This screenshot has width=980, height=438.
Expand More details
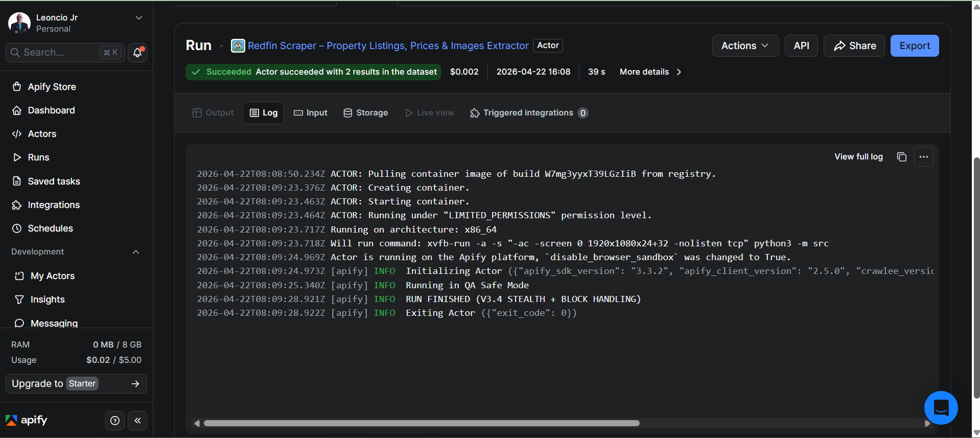coord(650,72)
